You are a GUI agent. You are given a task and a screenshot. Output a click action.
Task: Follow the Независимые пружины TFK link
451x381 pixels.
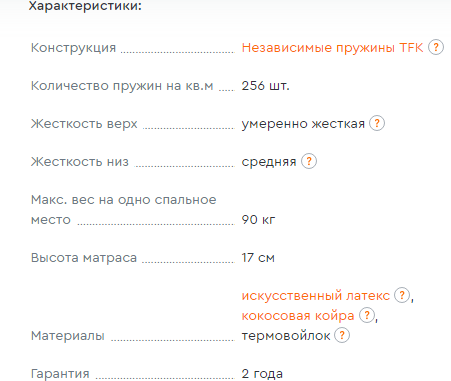tap(332, 48)
